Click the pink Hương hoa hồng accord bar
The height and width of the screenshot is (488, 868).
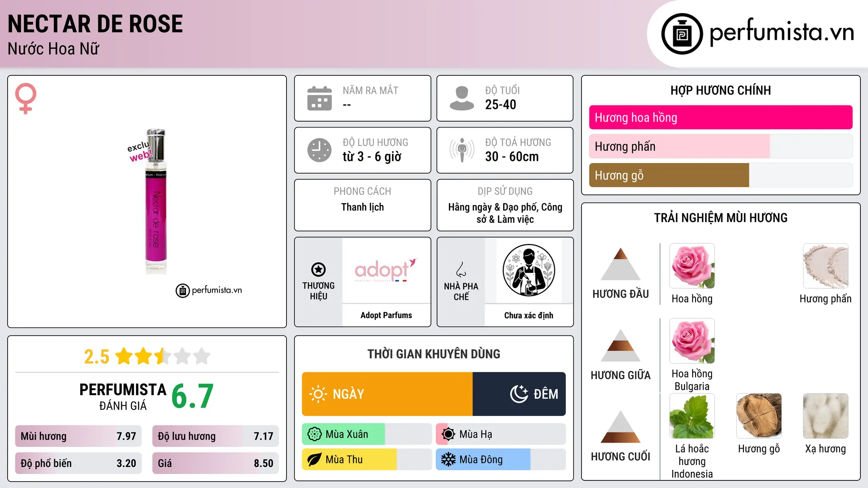(x=721, y=117)
